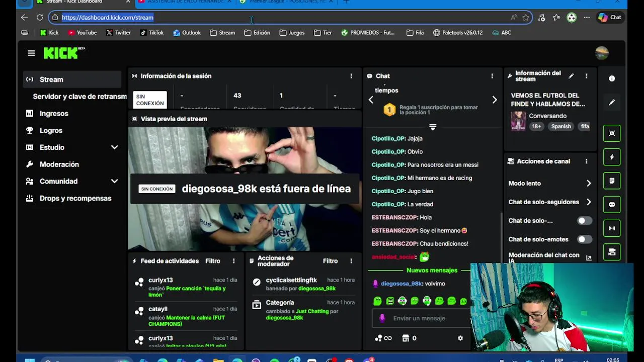The width and height of the screenshot is (644, 362).
Task: Open Moderación in the sidebar
Action: click(x=72, y=164)
